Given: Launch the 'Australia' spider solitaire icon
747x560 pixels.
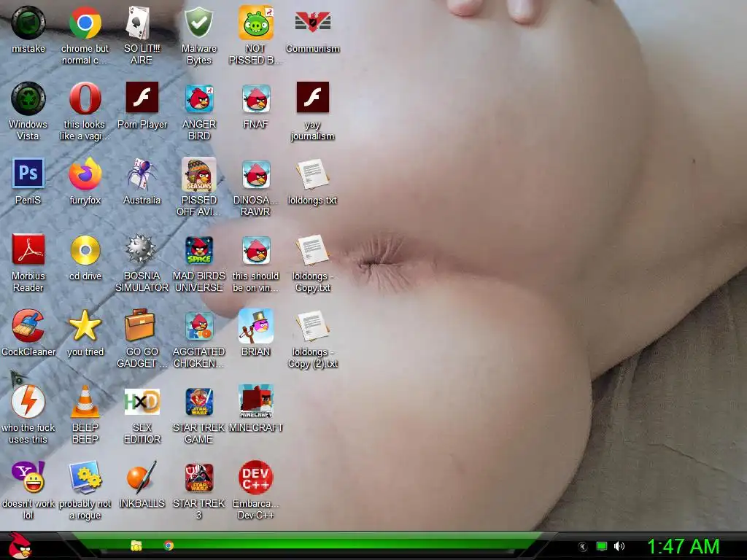Looking at the screenshot, I should point(142,175).
